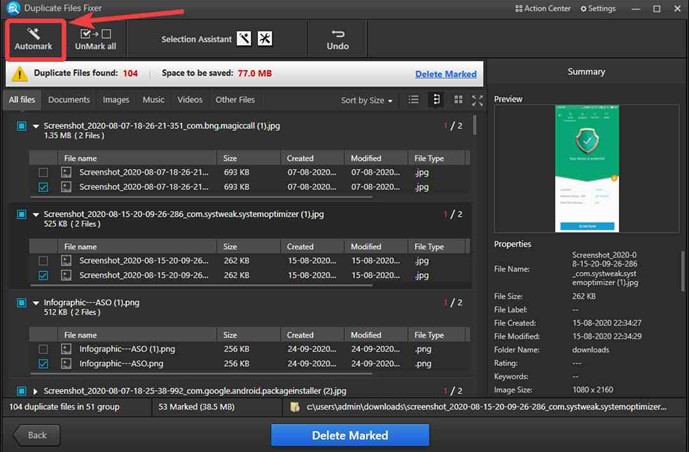Click horizontal scrollbar under magiccall group
Viewport: 690px width, 452px height.
tap(201, 197)
